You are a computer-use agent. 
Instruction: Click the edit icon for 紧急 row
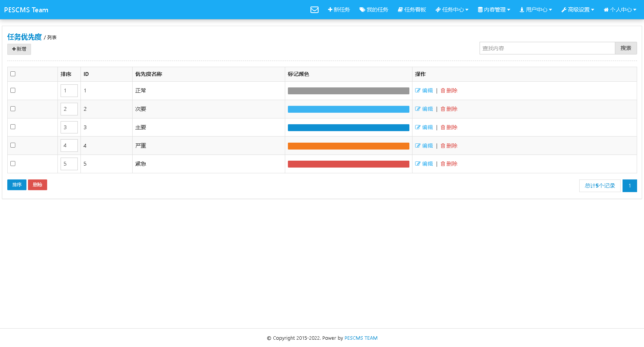coord(417,164)
